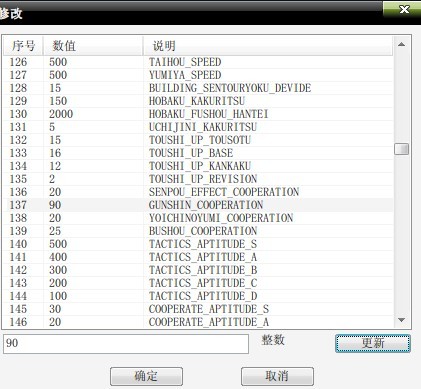Screen dimensions: 421x389
Task: Click the 更新 button
Action: [x=373, y=343]
